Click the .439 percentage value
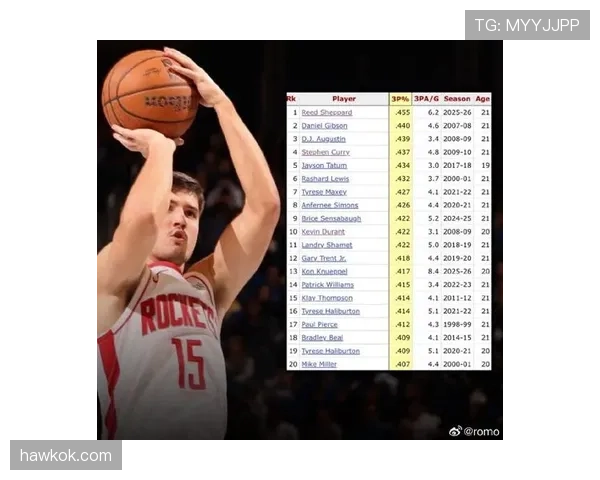This screenshot has width=600, height=480. (x=403, y=139)
